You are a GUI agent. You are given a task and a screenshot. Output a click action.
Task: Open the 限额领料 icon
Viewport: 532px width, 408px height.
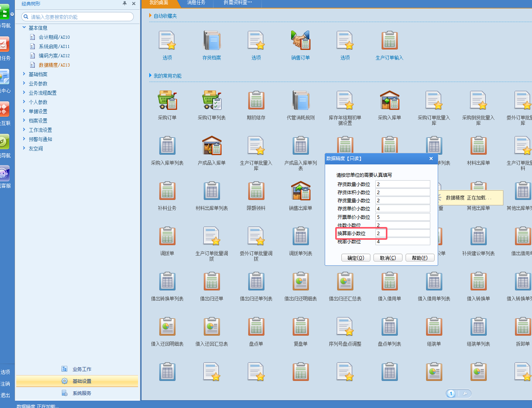tap(256, 191)
